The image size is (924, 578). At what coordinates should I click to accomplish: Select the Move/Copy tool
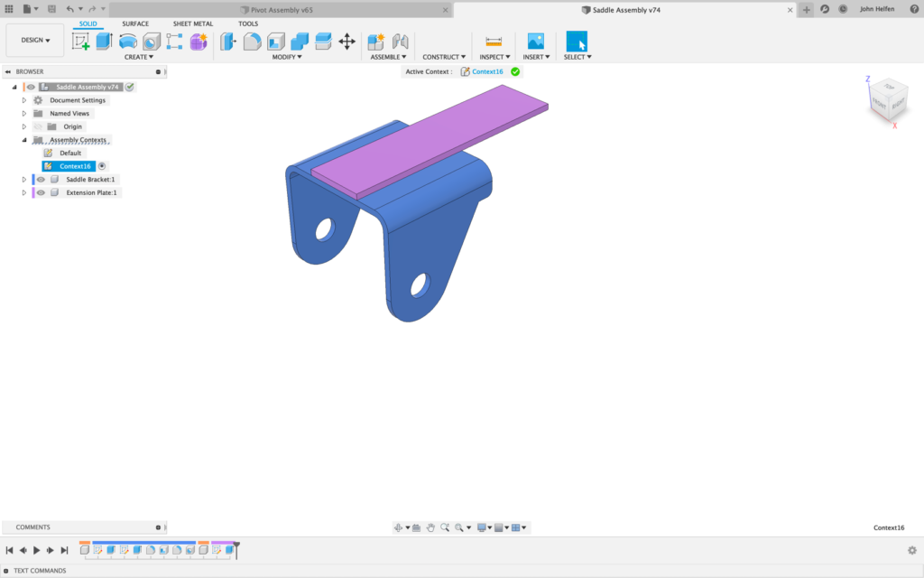(346, 40)
